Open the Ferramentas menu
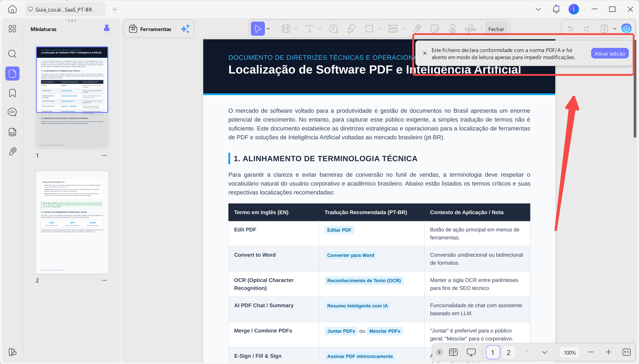Screen dimensions: 639x364 pos(150,29)
